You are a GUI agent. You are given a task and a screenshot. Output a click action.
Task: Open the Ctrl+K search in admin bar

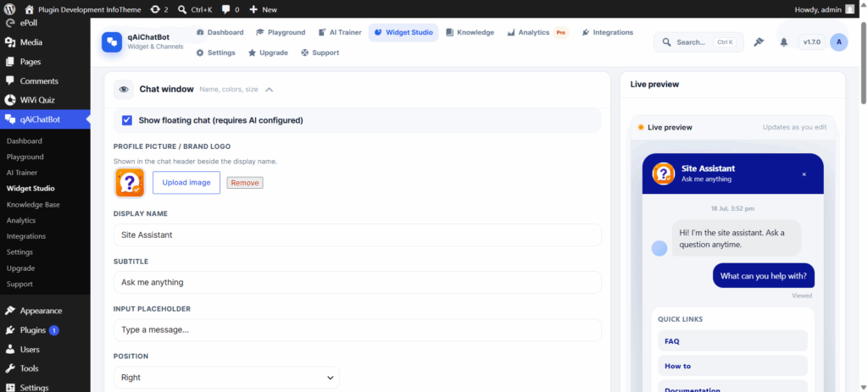pyautogui.click(x=196, y=9)
